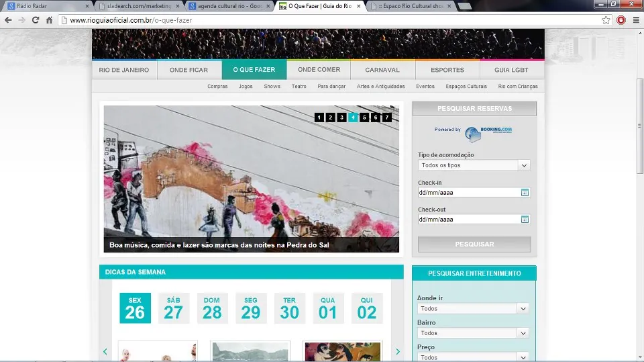The image size is (644, 362).
Task: Select SEX 26 in Dicas da Semana
Action: pos(135,308)
